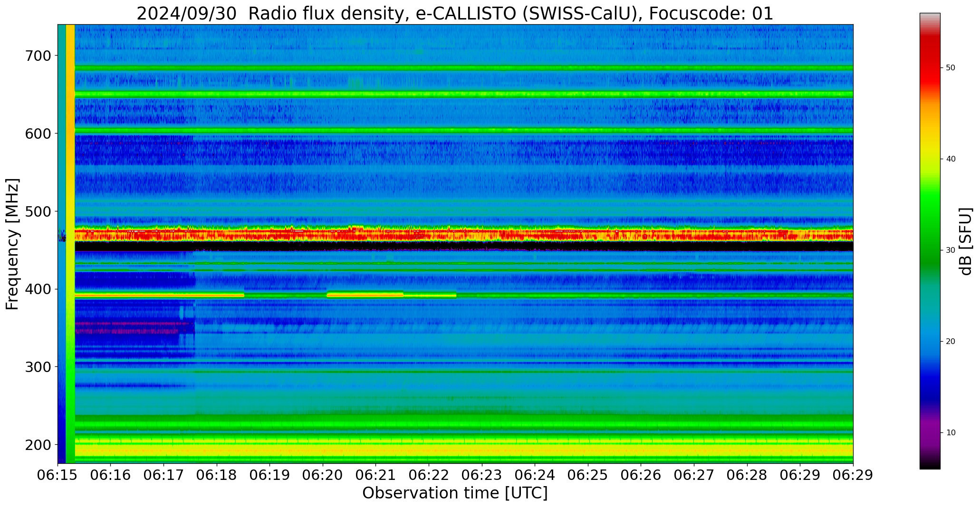Click the 700 frequency tick label
This screenshot has width=980, height=507.
38,56
